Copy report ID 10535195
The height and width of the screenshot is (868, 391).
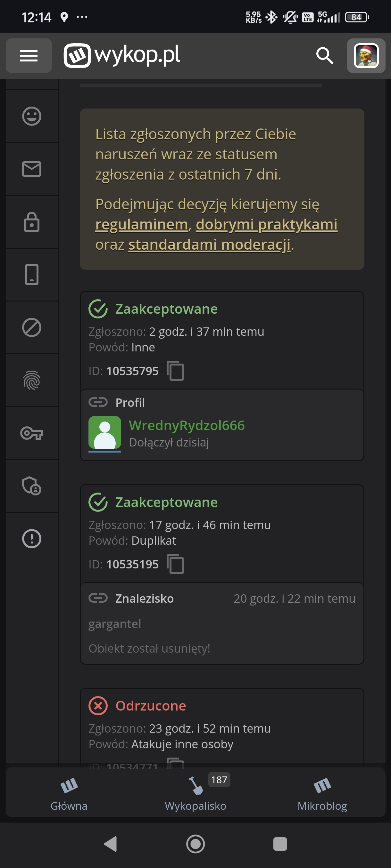pos(175,564)
